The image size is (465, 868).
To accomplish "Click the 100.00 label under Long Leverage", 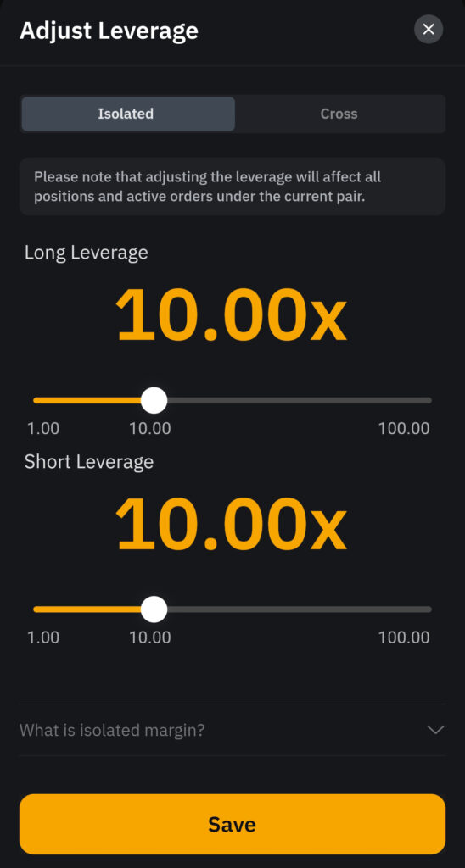I will point(404,428).
